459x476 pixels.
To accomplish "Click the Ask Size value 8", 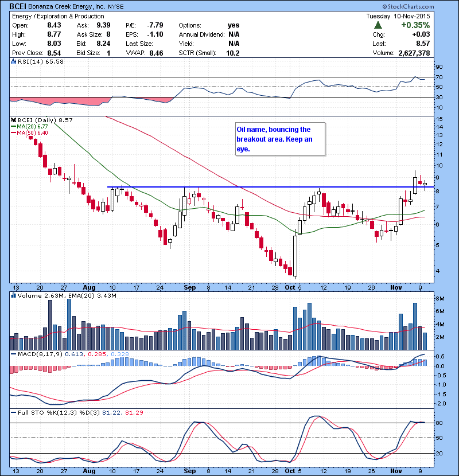I will [108, 34].
